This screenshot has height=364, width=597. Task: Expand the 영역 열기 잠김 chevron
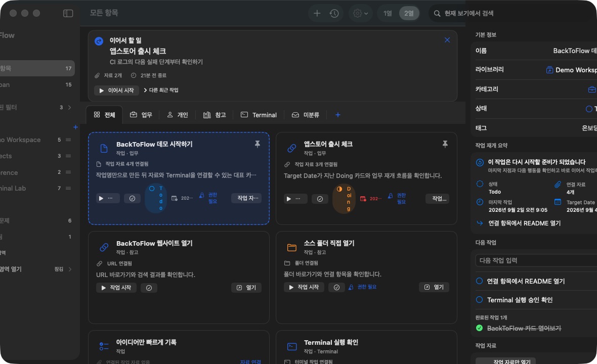coord(70,269)
